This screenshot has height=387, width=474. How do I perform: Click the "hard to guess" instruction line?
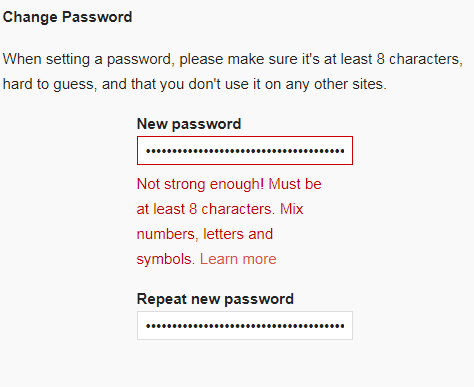click(x=195, y=84)
